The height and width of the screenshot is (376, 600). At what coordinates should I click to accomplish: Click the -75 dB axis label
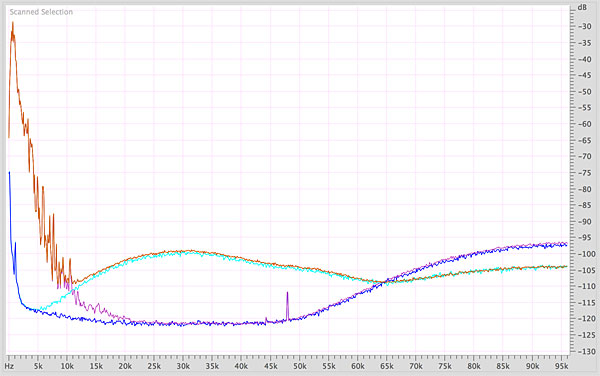pyautogui.click(x=584, y=173)
